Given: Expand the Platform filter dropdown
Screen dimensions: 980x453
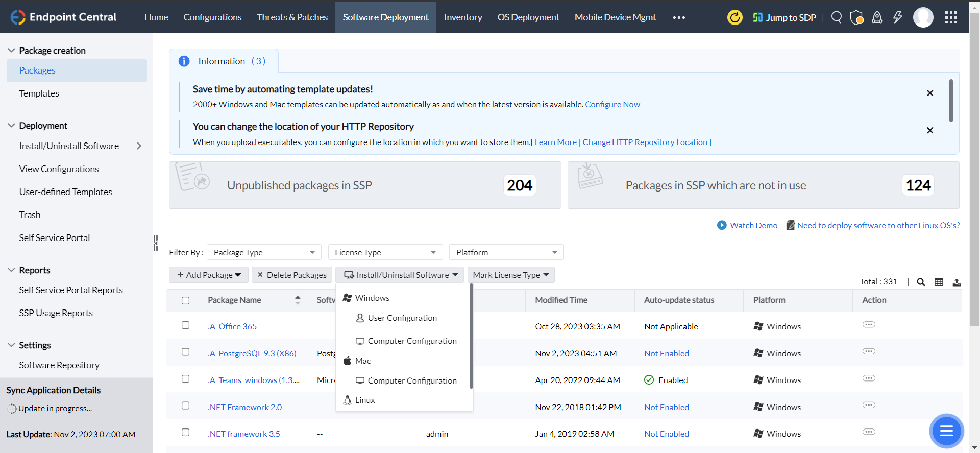Looking at the screenshot, I should (506, 252).
